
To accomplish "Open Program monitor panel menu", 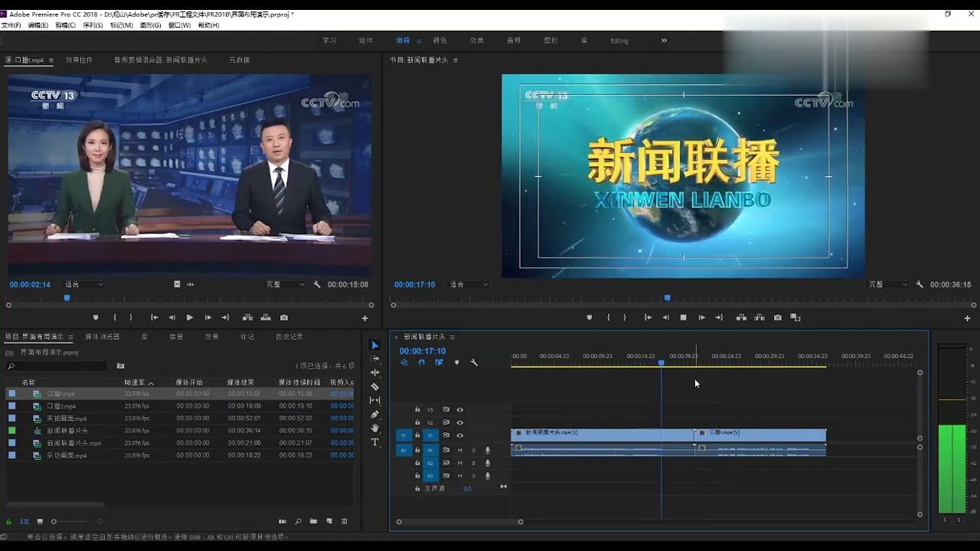I will pyautogui.click(x=456, y=60).
